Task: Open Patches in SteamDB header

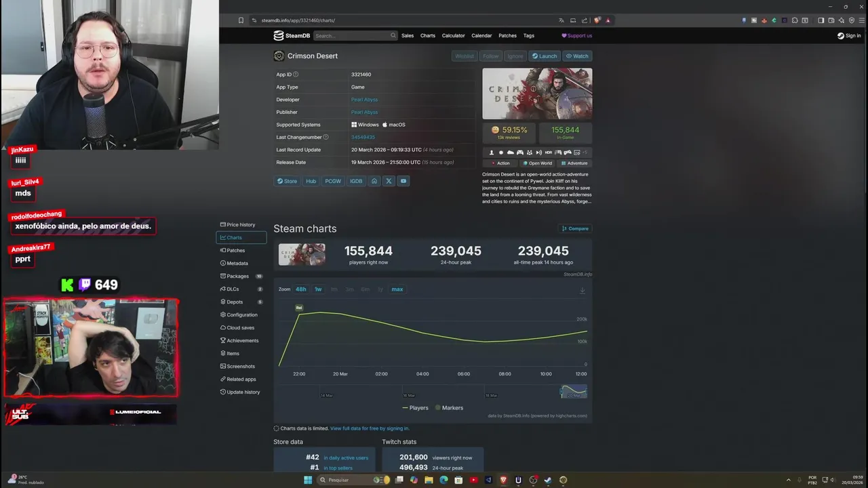Action: 507,36
